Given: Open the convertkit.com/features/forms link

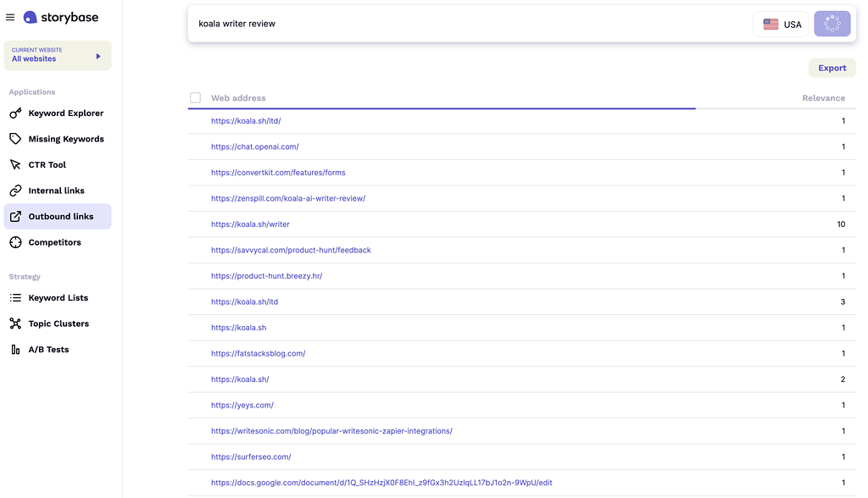Looking at the screenshot, I should tap(278, 173).
